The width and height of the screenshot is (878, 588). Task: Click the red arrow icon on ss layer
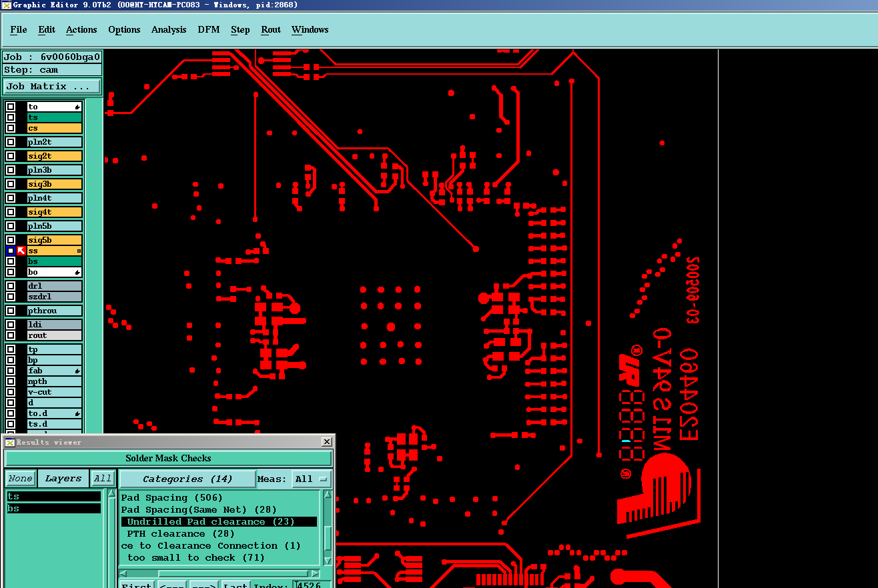(x=21, y=251)
